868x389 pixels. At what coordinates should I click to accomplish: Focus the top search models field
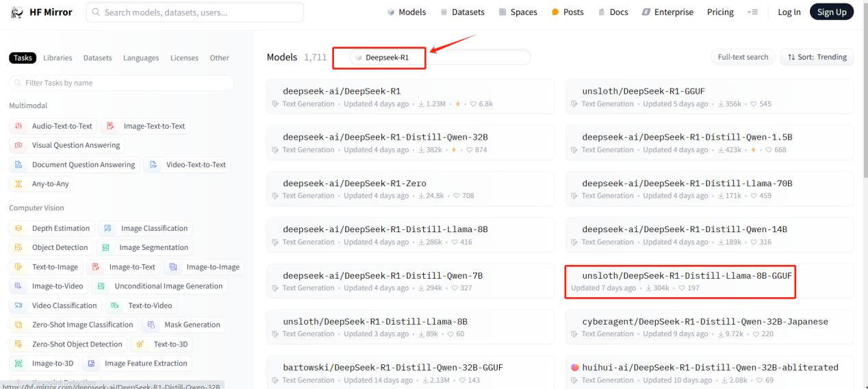pos(194,12)
